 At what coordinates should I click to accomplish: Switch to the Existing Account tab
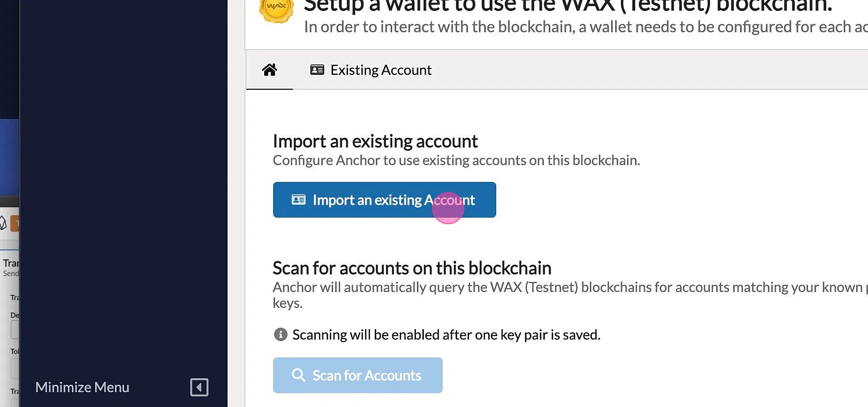(371, 70)
